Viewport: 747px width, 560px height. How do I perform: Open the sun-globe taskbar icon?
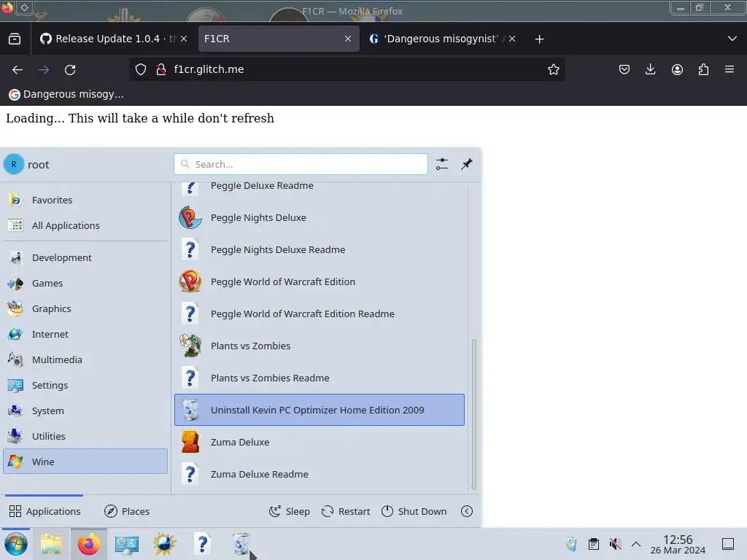point(164,544)
